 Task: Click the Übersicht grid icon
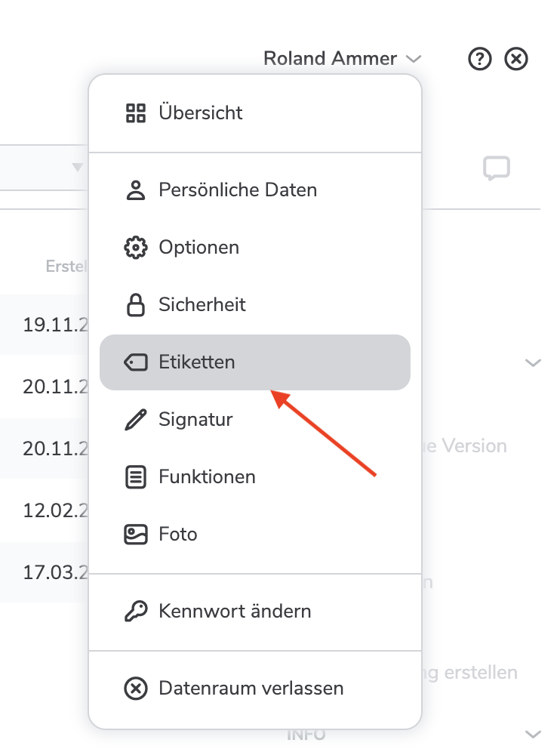coord(135,113)
